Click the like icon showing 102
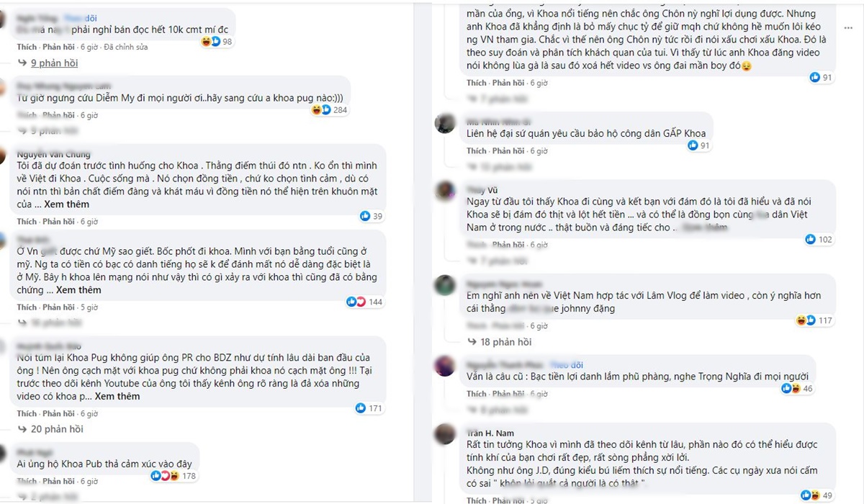Viewport: 864px width, 504px height. point(810,239)
